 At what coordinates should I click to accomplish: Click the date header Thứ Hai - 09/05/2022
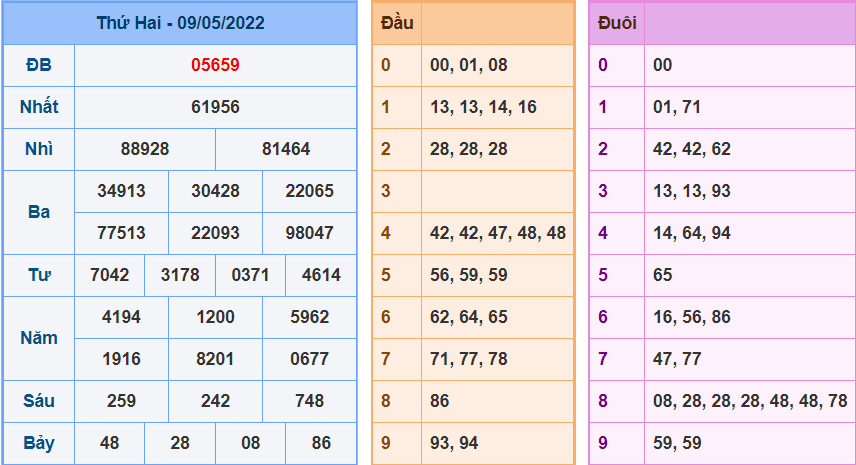coord(180,23)
